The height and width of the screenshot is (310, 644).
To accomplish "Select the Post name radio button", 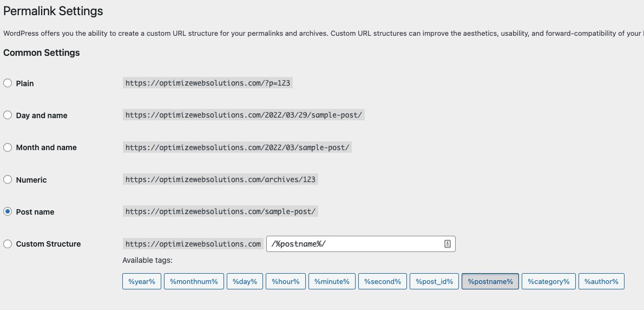I will click(8, 211).
